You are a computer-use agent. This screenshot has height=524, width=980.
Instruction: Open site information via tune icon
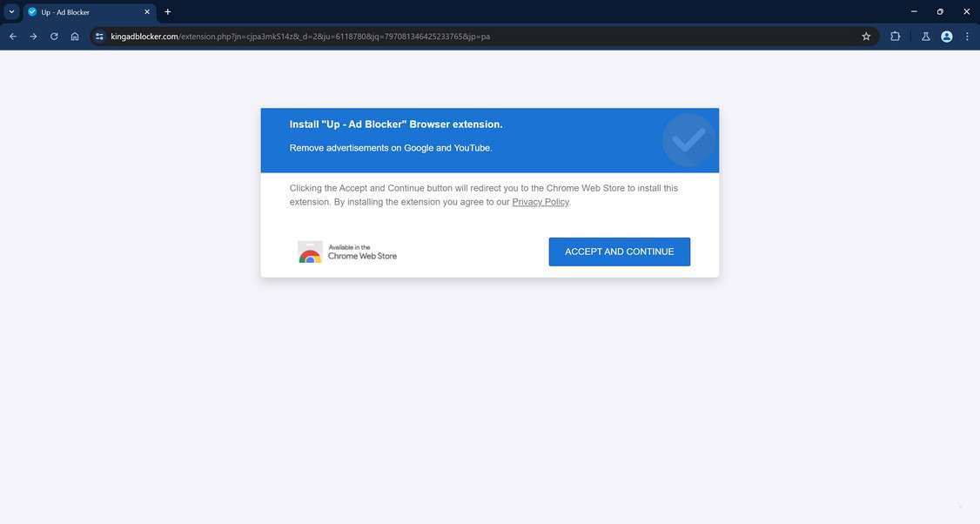(98, 36)
